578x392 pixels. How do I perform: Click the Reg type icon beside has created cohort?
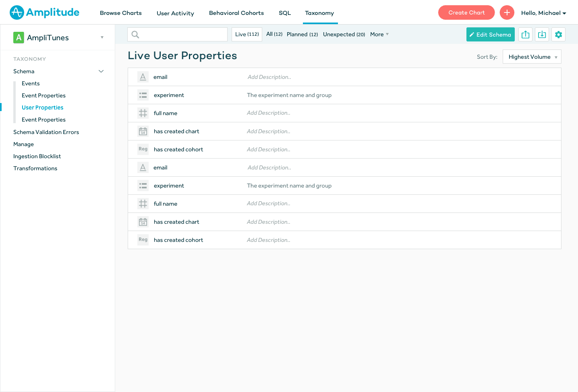pos(143,149)
